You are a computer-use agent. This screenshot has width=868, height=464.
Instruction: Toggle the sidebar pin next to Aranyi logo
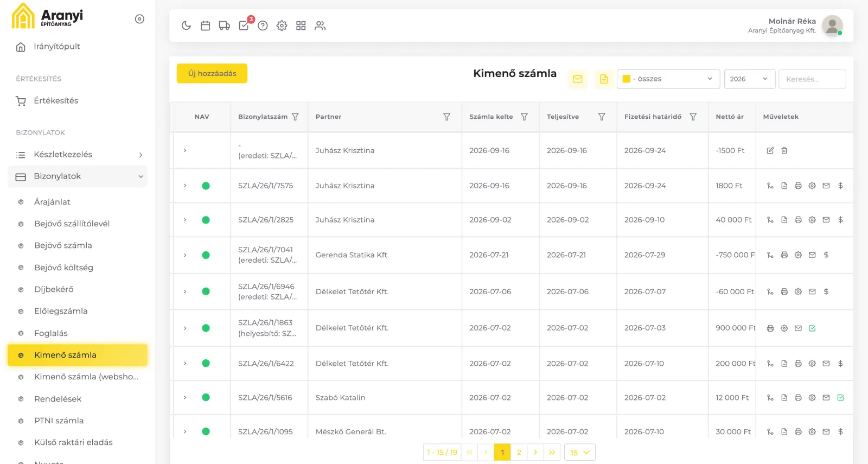coord(139,19)
